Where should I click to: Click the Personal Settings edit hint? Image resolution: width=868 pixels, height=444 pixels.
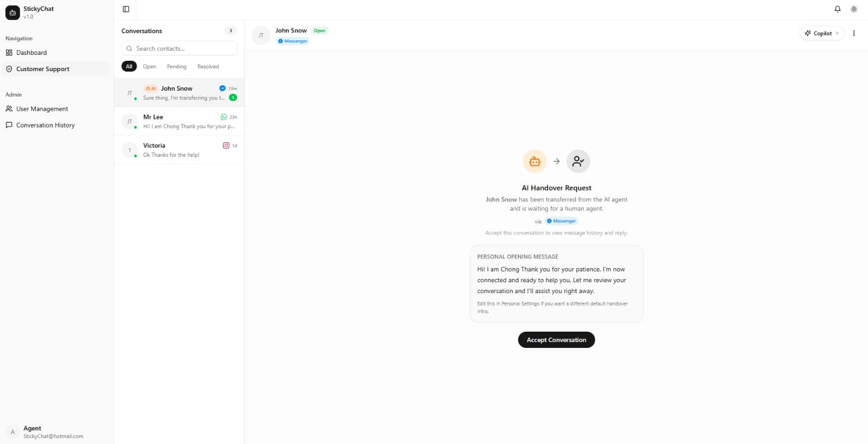552,307
